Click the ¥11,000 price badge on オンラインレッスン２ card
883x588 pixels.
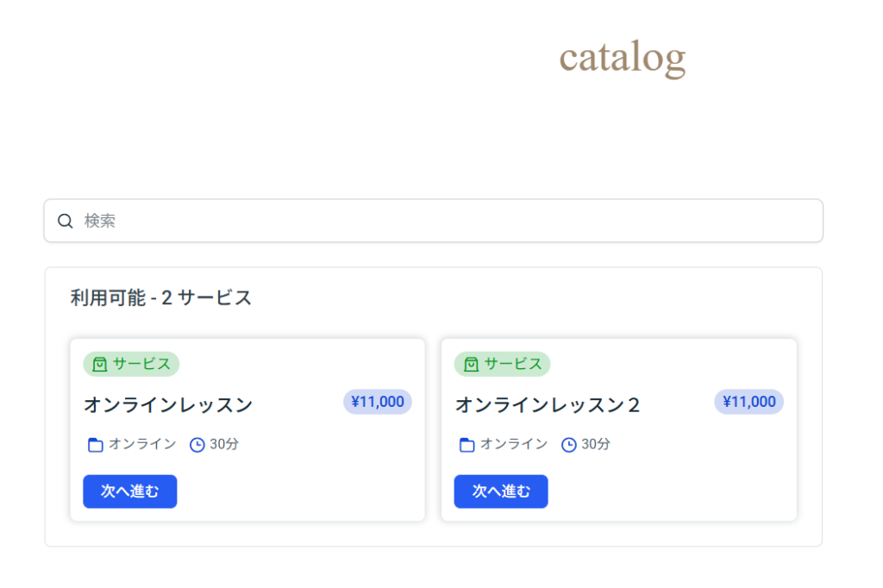pyautogui.click(x=748, y=402)
